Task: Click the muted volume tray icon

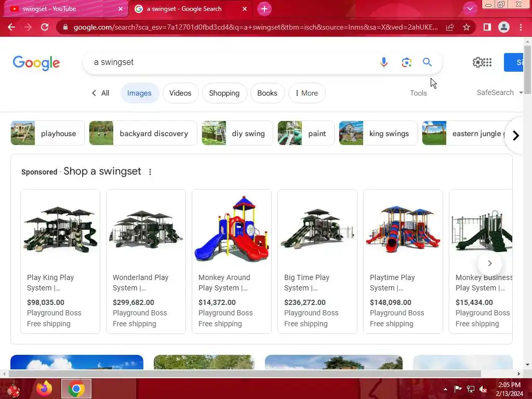Action: click(483, 389)
